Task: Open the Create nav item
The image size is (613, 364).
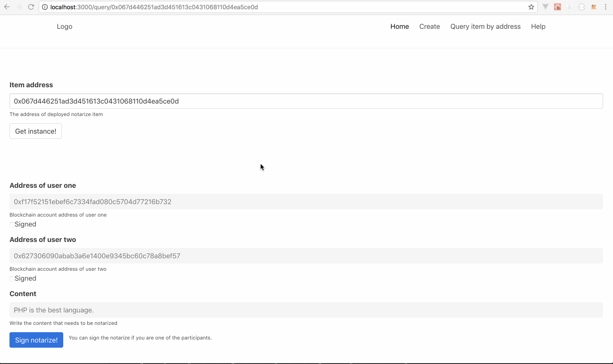Action: [x=430, y=27]
